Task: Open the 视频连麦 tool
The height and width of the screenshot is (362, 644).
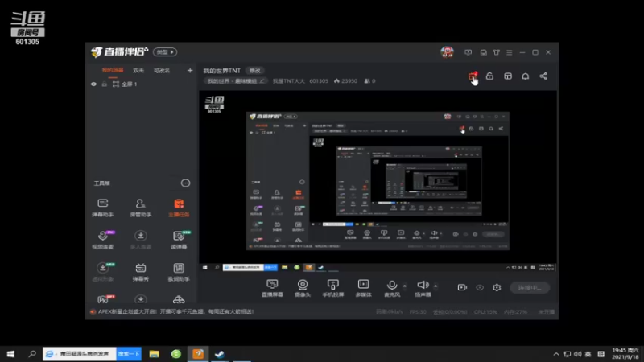Action: [x=103, y=239]
